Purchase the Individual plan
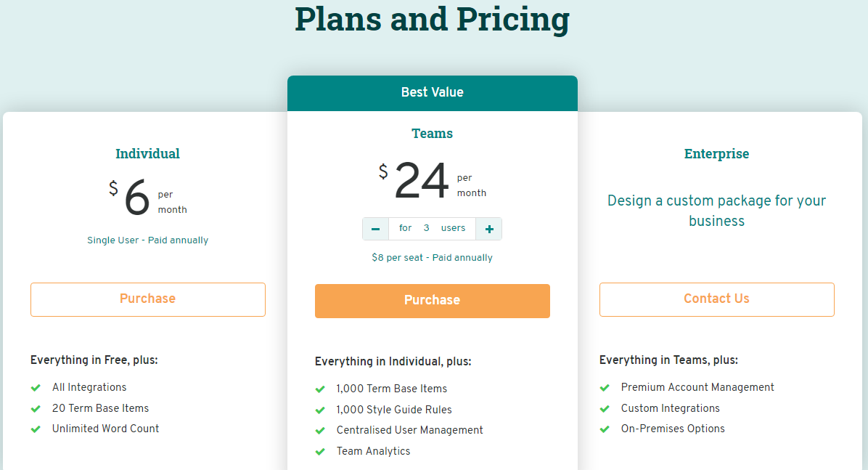 (x=147, y=299)
